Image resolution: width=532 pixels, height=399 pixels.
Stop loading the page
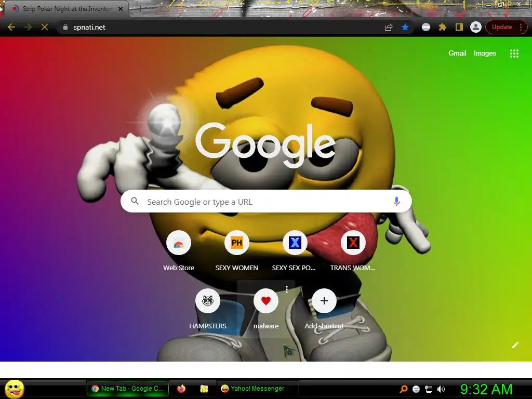coord(45,27)
